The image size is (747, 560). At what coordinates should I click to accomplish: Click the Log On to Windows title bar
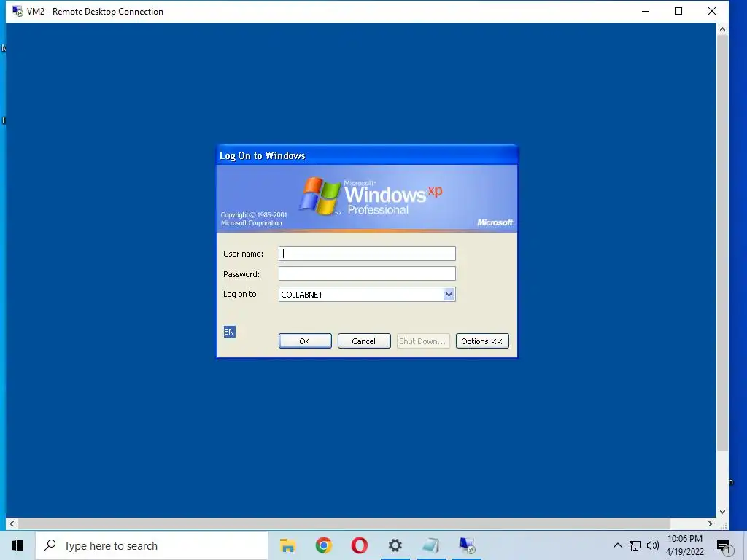point(367,155)
